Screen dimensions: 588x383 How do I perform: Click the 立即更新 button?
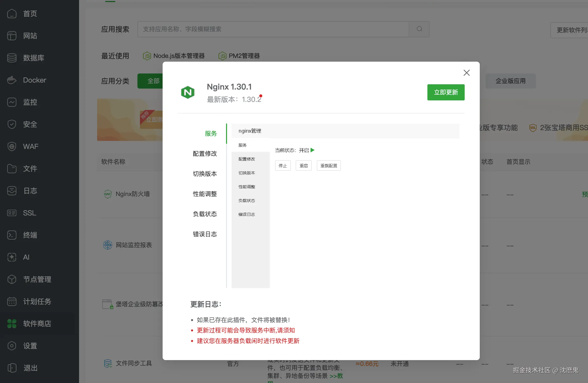[446, 92]
